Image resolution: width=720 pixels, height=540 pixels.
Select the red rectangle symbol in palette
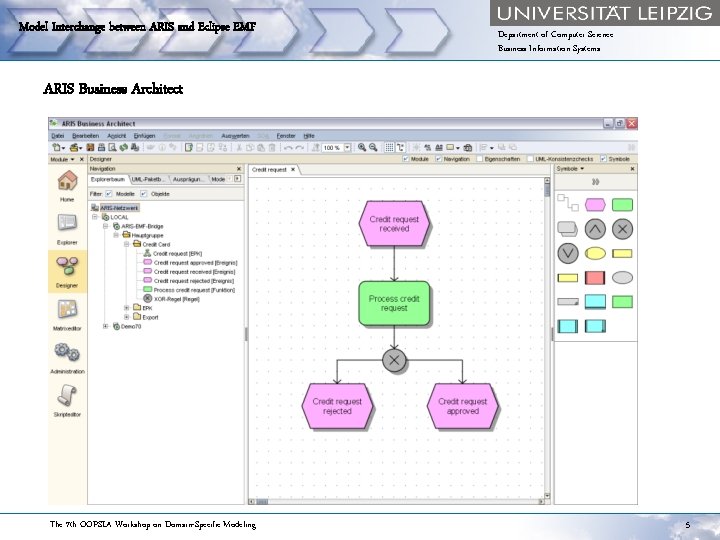coord(595,278)
